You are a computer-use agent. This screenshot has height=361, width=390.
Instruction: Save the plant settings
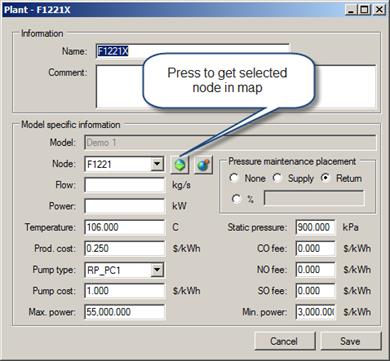click(x=350, y=341)
